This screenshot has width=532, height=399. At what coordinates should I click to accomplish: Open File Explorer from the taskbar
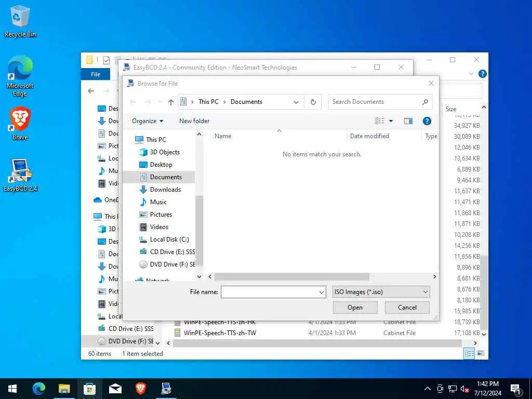(64, 389)
